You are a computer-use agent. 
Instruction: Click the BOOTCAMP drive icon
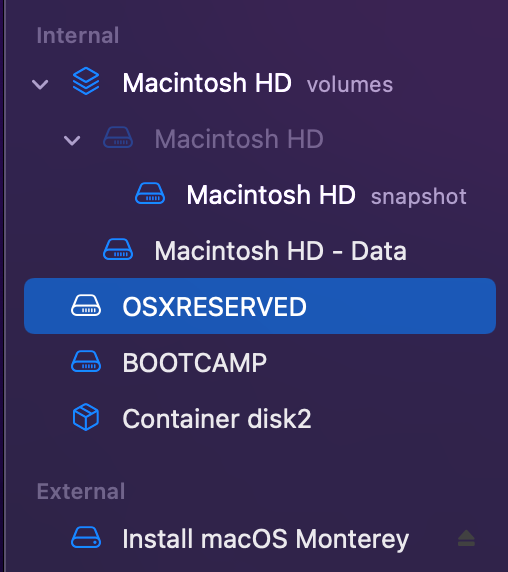coord(86,361)
